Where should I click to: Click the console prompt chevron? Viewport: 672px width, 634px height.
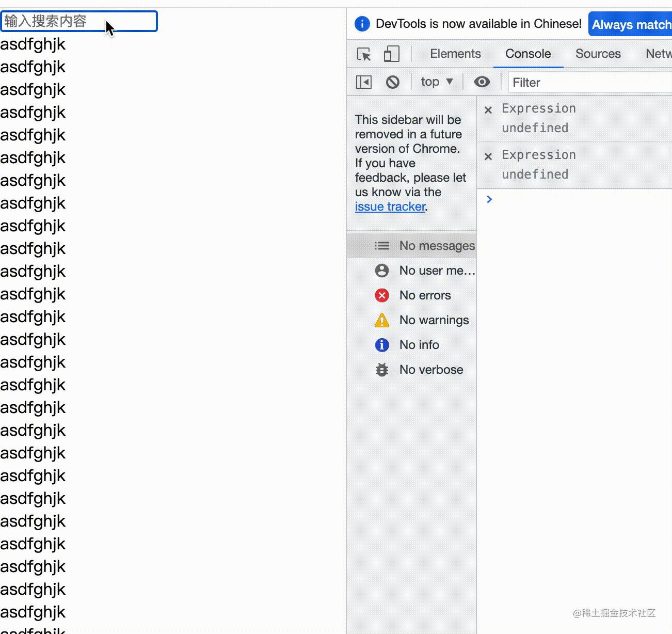click(489, 199)
